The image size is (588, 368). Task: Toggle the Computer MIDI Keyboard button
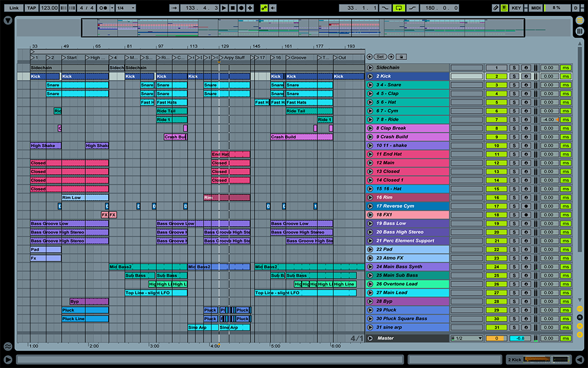[505, 8]
